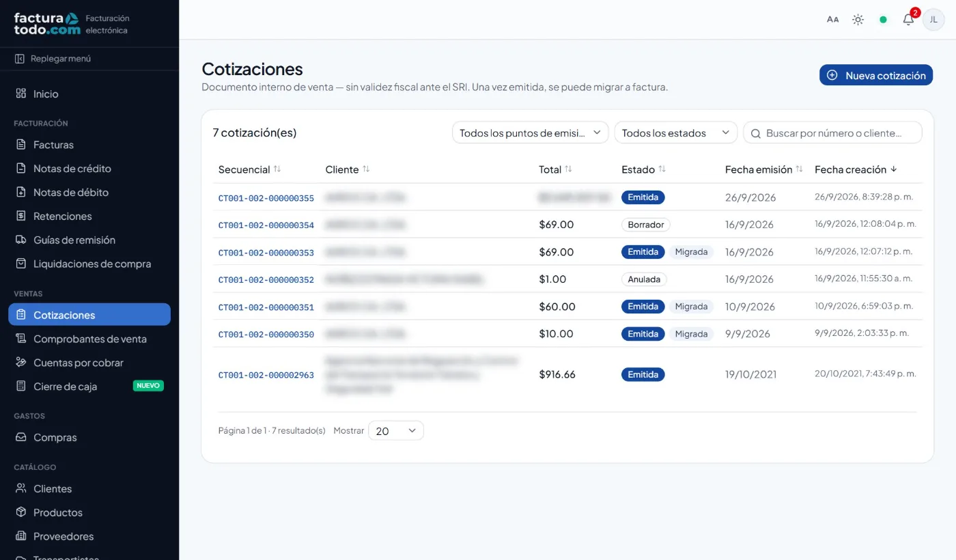The height and width of the screenshot is (560, 956).
Task: Go to Inicio in the sidebar
Action: [46, 94]
